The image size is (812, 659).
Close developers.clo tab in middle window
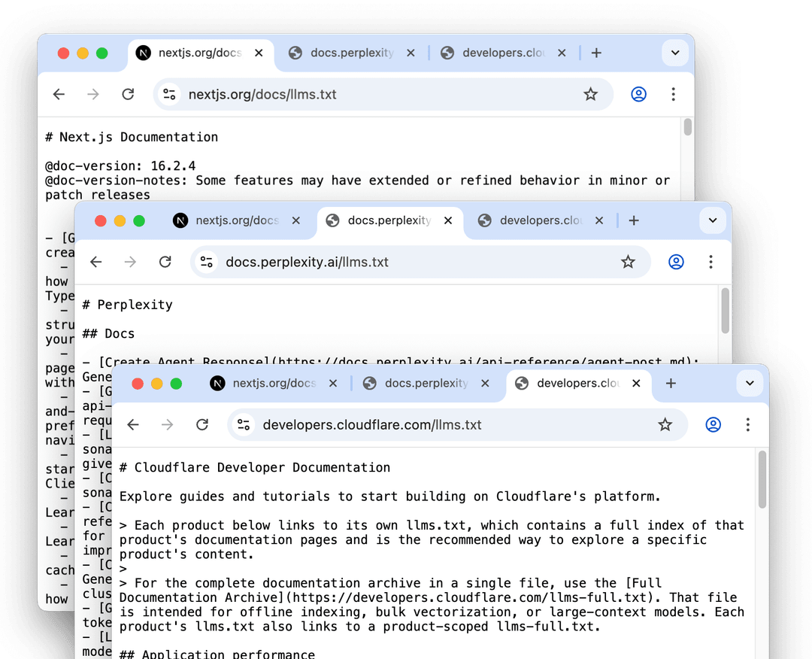click(599, 220)
